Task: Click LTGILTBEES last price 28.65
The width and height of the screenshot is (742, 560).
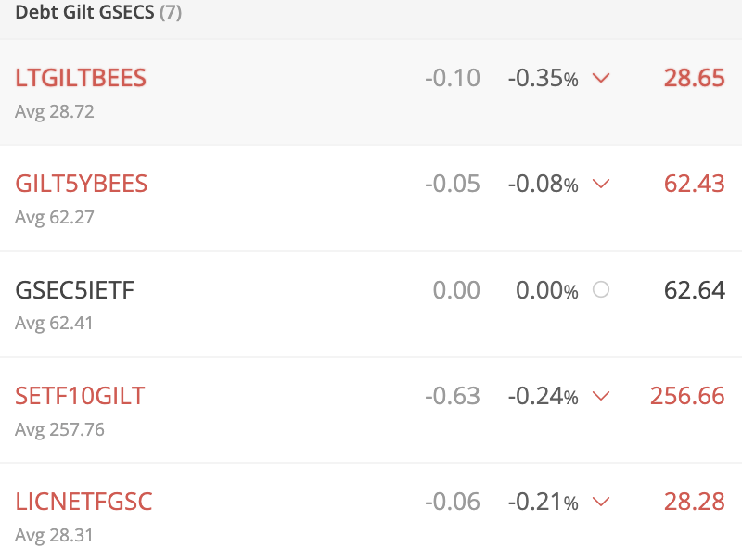Action: coord(694,78)
